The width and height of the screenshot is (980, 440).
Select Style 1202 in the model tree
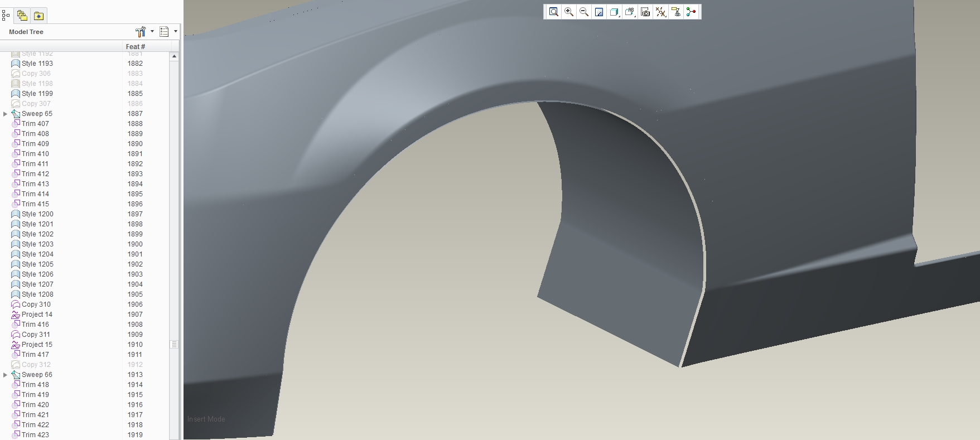pyautogui.click(x=37, y=234)
